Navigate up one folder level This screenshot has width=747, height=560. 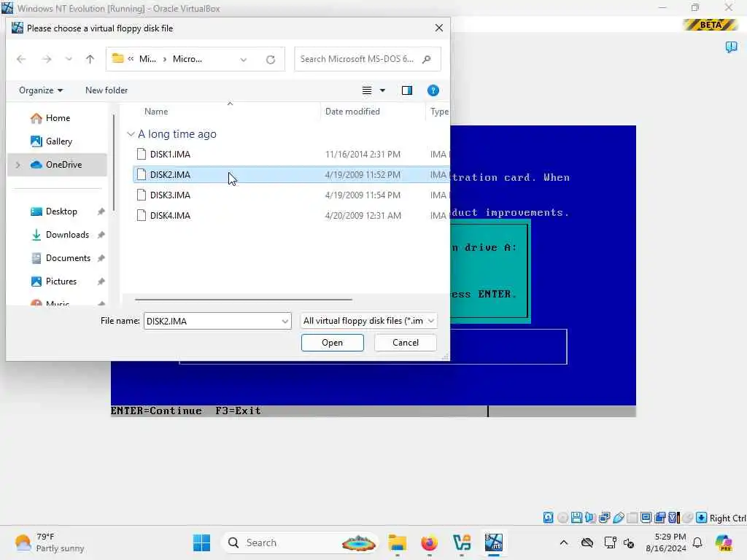click(90, 59)
